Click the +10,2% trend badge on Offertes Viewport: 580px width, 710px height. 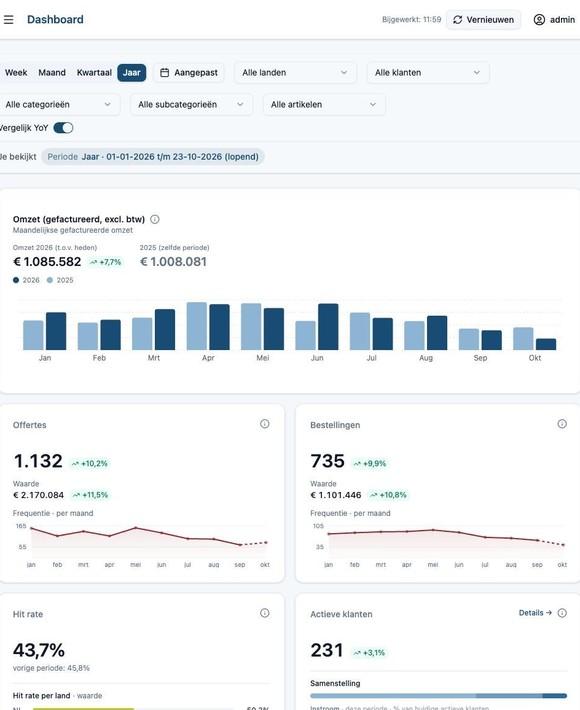pos(90,463)
